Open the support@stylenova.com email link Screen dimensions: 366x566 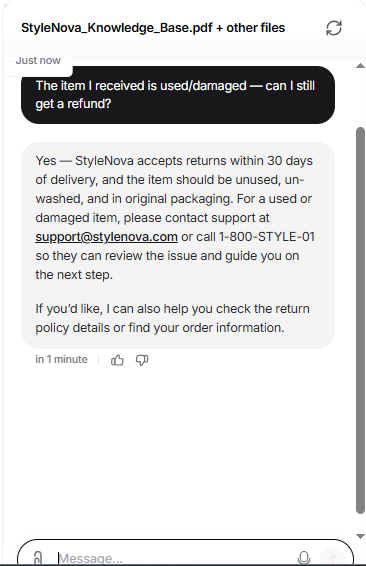(x=106, y=237)
